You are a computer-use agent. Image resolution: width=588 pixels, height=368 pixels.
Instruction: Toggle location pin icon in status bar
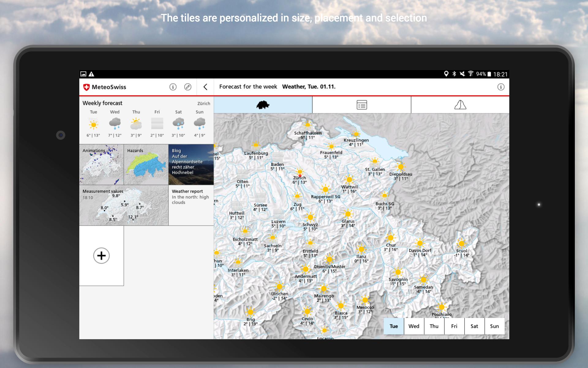[x=446, y=75]
